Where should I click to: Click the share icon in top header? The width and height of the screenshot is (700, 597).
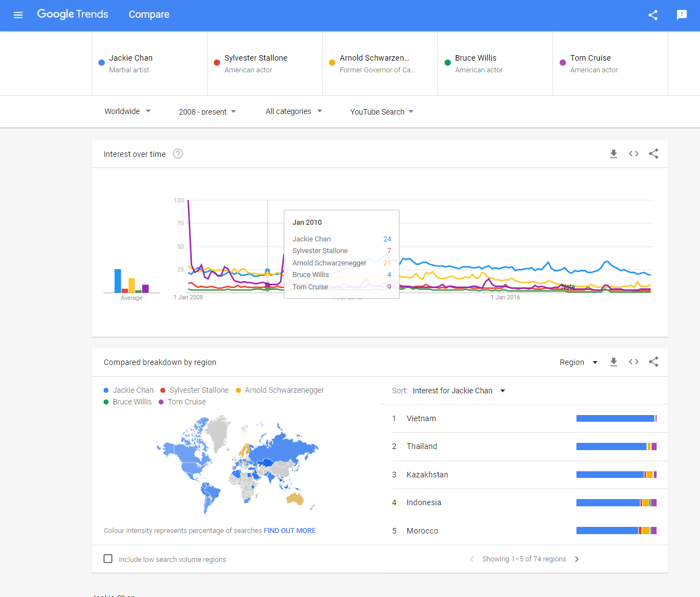coord(653,15)
